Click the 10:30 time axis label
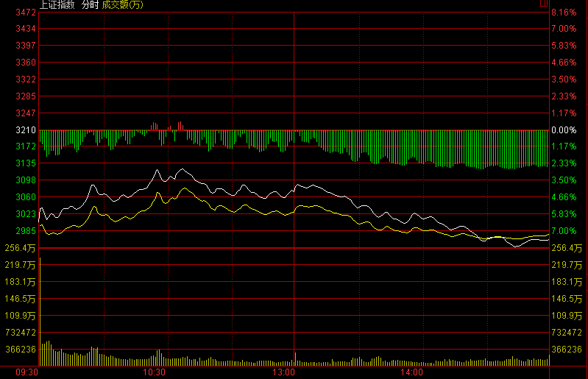The width and height of the screenshot is (588, 379). [x=155, y=372]
